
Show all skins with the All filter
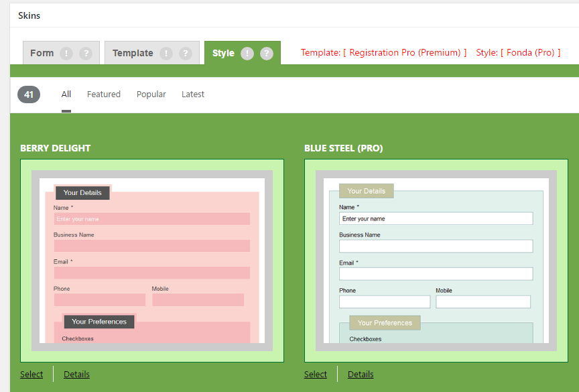tap(66, 94)
